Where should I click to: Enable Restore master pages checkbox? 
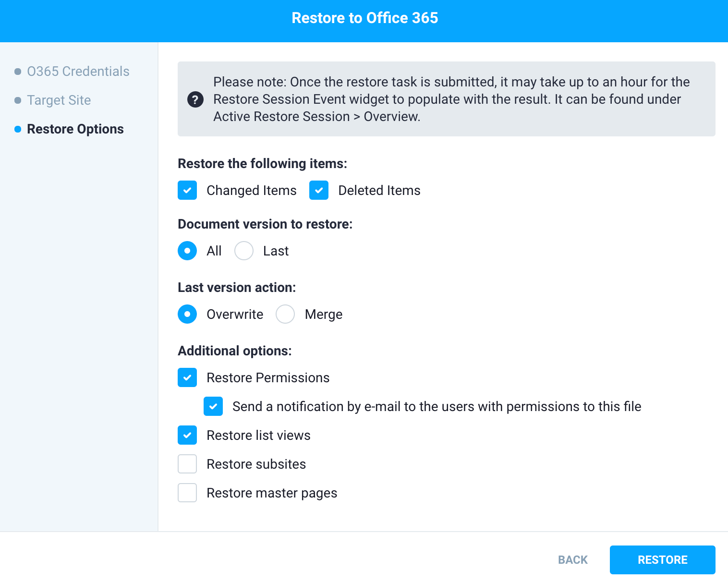point(187,493)
